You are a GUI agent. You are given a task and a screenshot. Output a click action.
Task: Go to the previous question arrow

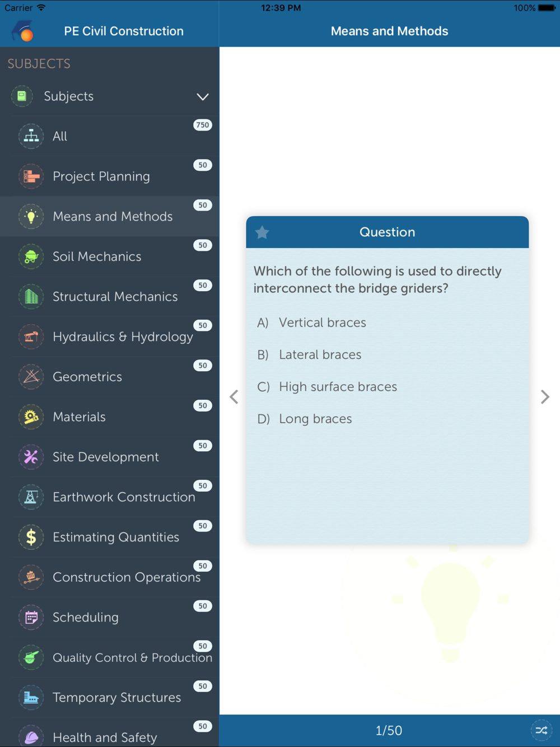point(234,397)
